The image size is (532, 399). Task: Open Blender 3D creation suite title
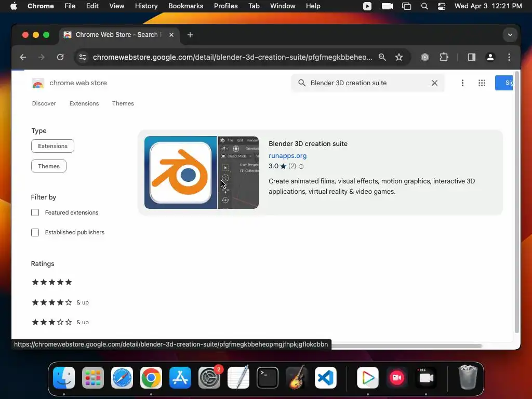click(308, 144)
